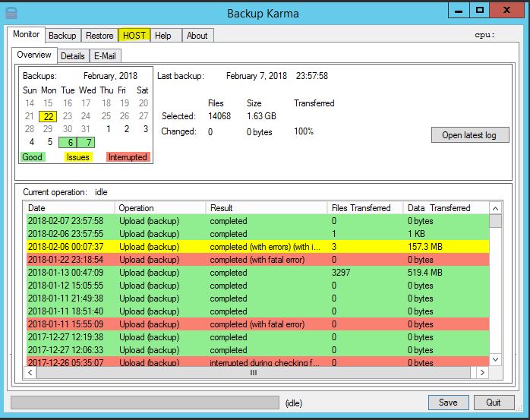
Task: Click the scroll up arrow of log list
Action: point(496,208)
